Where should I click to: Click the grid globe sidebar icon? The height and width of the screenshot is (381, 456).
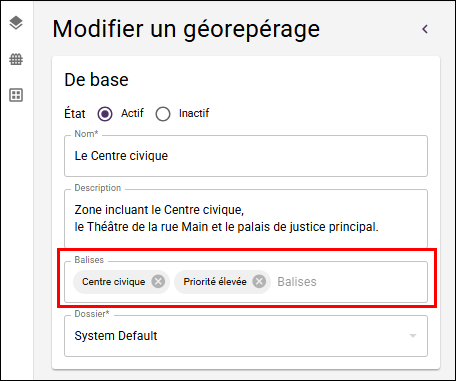(16, 59)
